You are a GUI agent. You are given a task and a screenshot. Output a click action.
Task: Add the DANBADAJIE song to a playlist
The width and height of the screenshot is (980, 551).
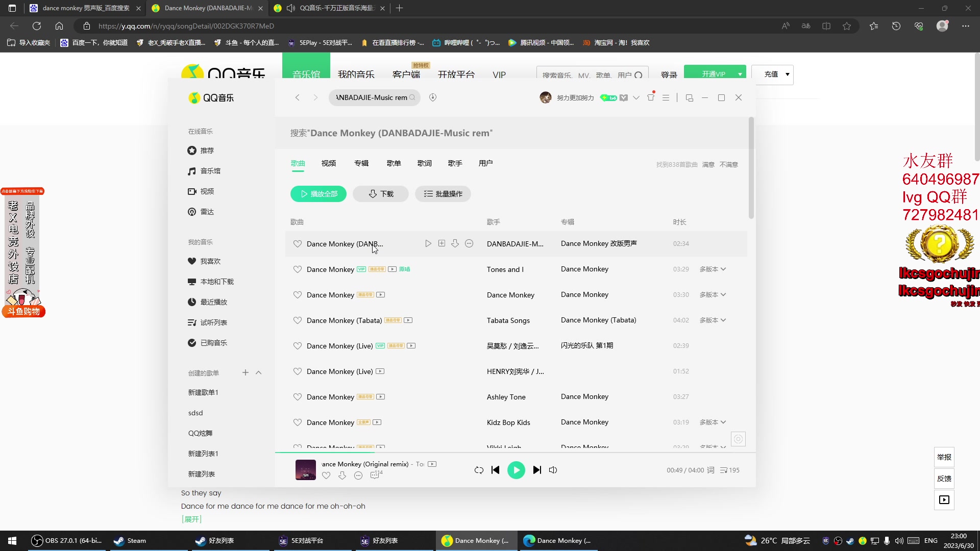point(442,244)
